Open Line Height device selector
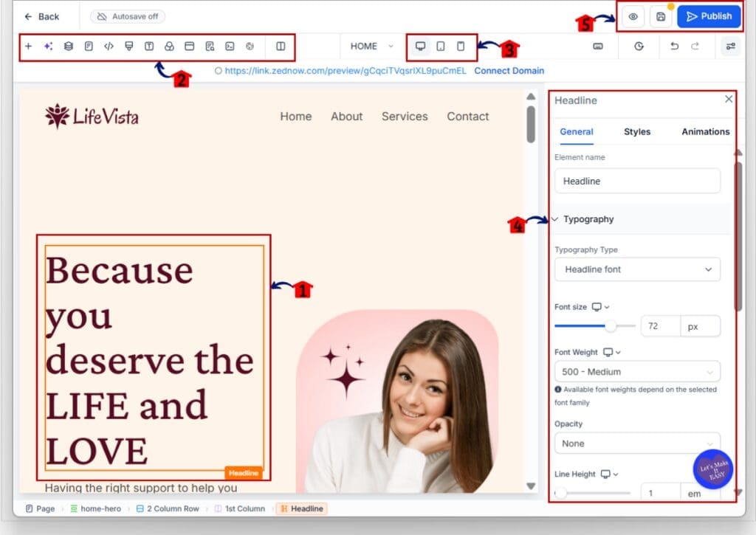The image size is (756, 535). coord(609,474)
